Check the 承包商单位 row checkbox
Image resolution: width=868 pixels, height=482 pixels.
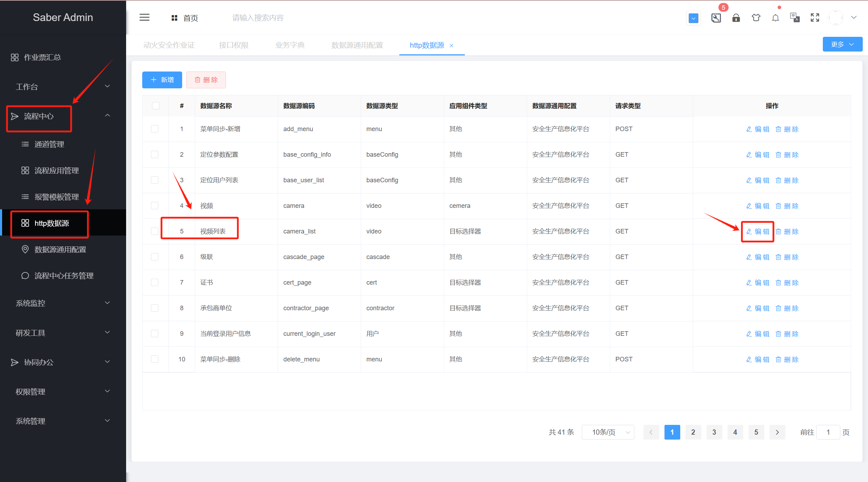click(154, 308)
